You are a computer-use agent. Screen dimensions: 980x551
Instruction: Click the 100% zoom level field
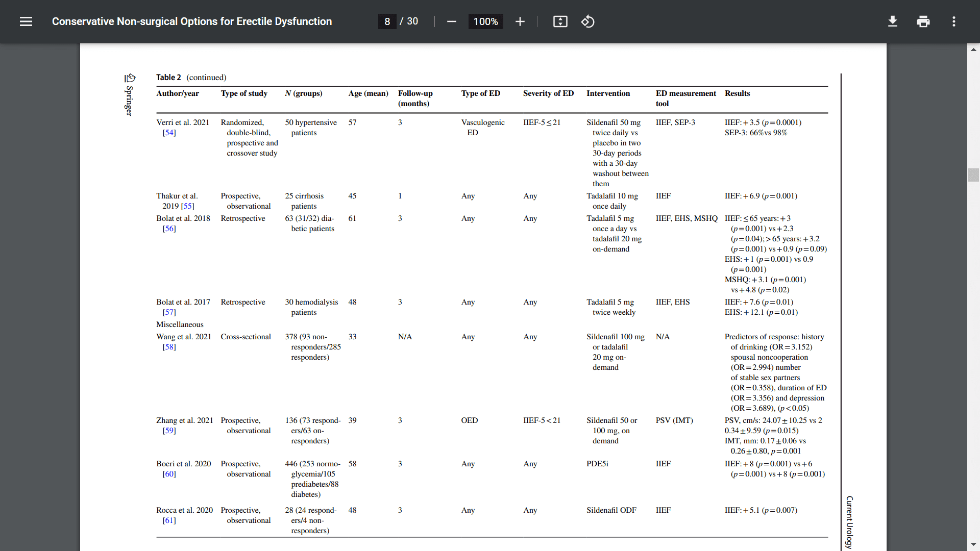click(x=485, y=21)
